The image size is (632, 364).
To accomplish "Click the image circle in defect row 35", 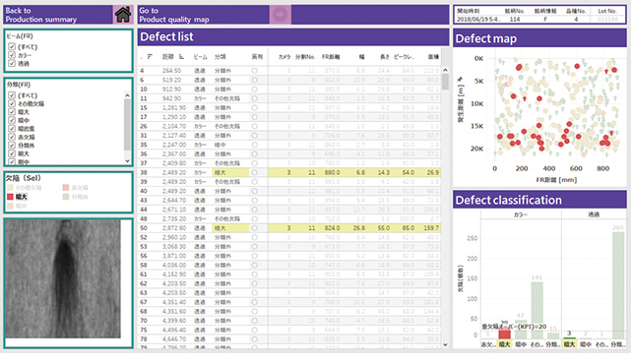I will [254, 145].
